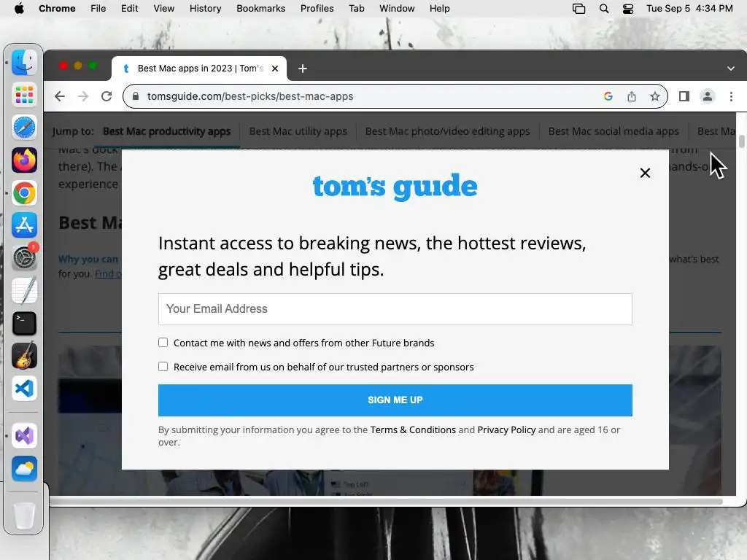
Task: Open the Bookmarks menu
Action: (x=260, y=9)
